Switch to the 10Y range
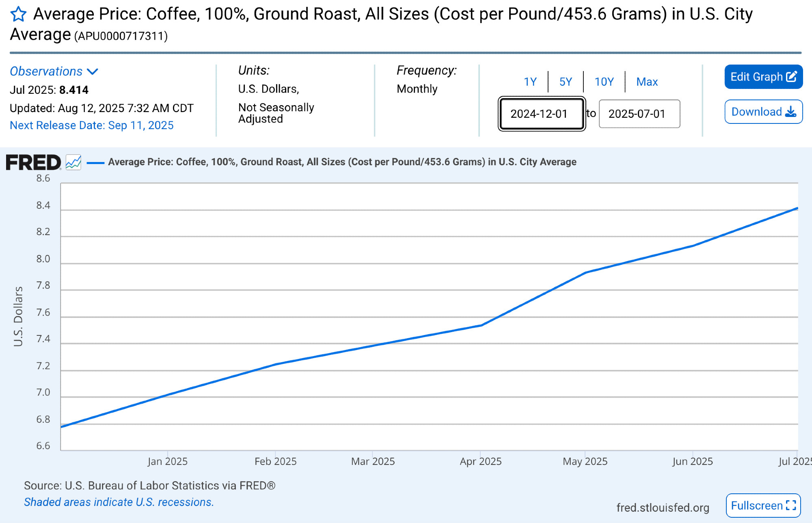 tap(604, 82)
